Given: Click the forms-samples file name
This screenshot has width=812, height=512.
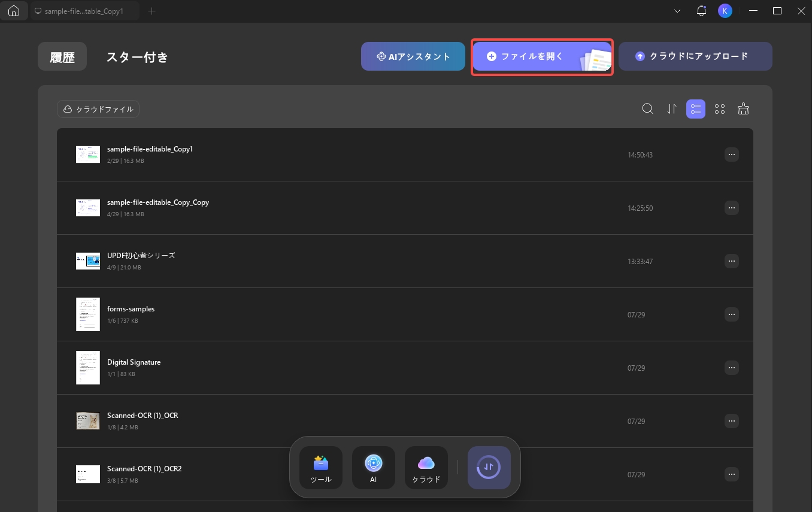Looking at the screenshot, I should click(131, 309).
